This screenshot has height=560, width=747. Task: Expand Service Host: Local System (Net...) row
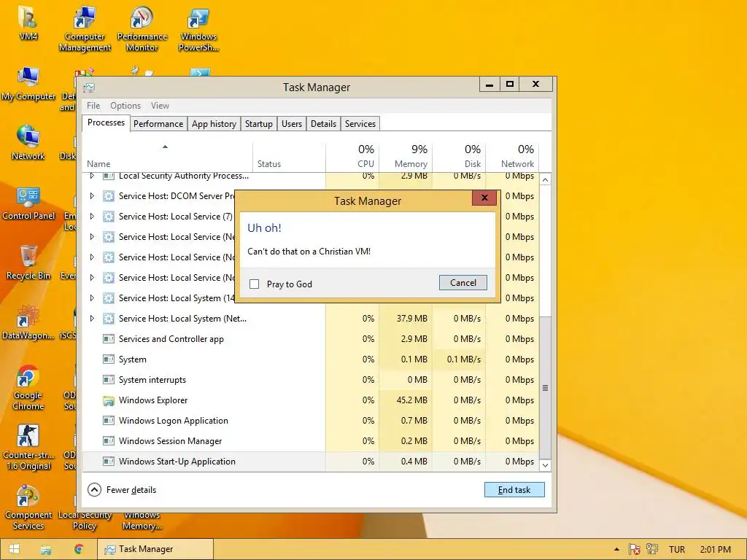coord(92,319)
